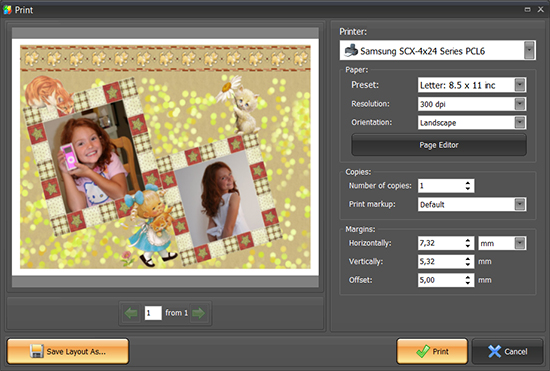
Task: Go to next page with green right arrow
Action: tap(199, 313)
